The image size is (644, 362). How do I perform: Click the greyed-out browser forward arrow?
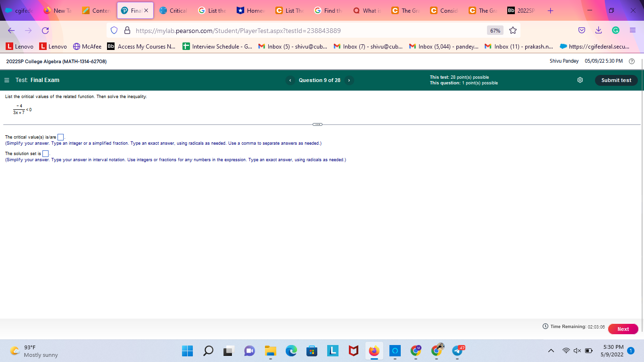click(28, 31)
